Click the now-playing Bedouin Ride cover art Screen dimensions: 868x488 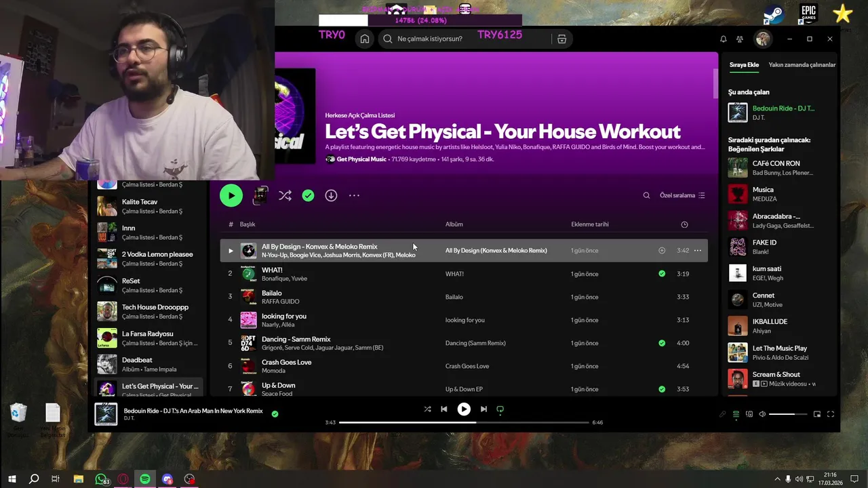click(x=106, y=414)
